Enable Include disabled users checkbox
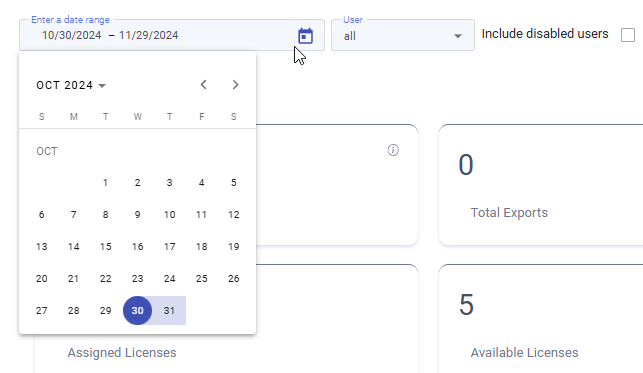Viewport: 643px width, 373px height. point(628,35)
